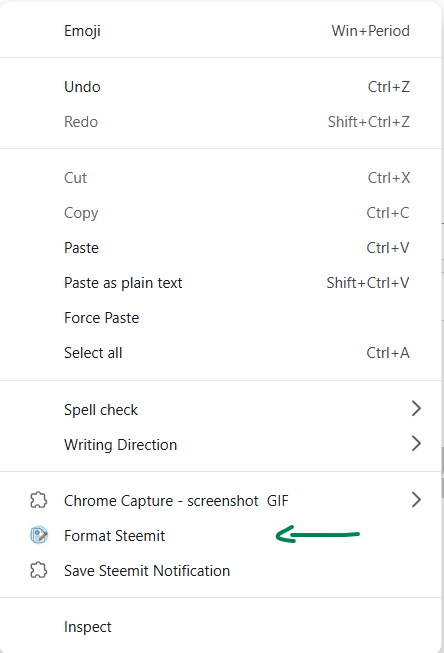Click the page scrollbar behind the menu

click(443, 473)
